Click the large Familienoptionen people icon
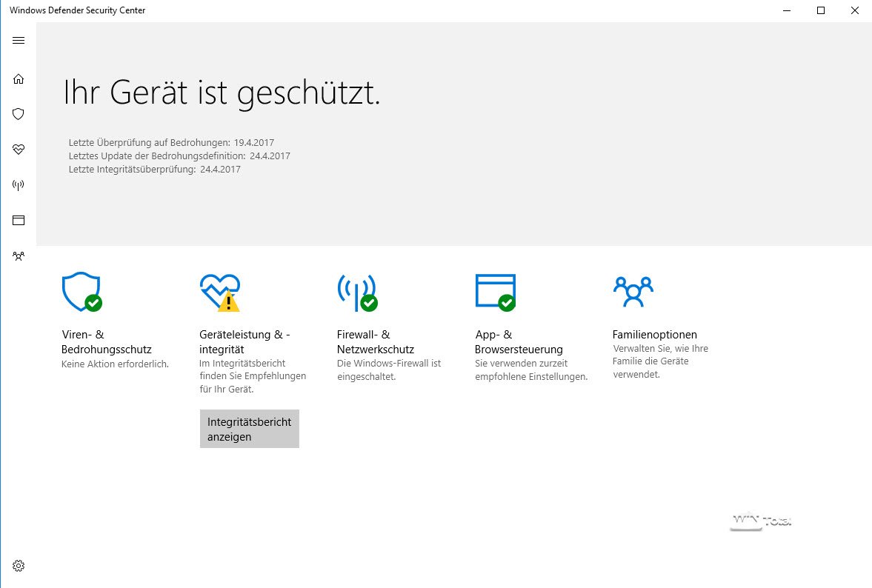872x588 pixels. [x=633, y=292]
